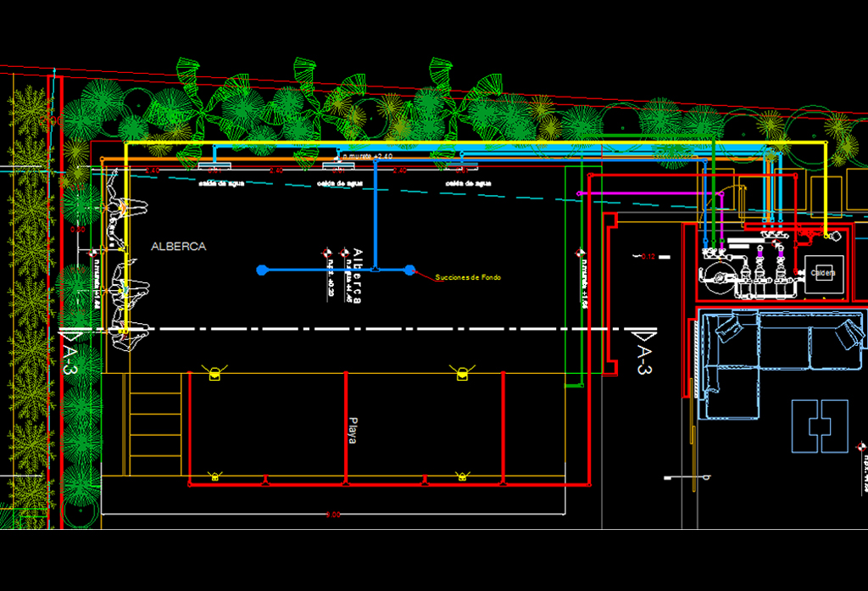The width and height of the screenshot is (868, 591).
Task: Select the right blue bottom suction point
Action: click(x=409, y=270)
